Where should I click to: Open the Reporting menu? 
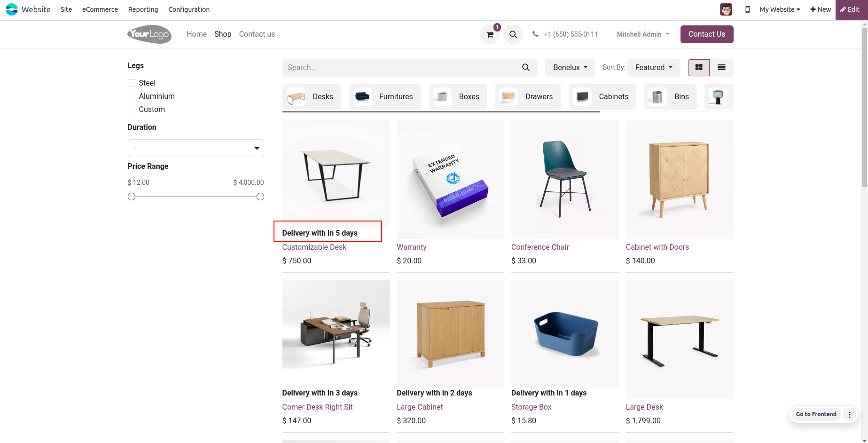coord(143,9)
